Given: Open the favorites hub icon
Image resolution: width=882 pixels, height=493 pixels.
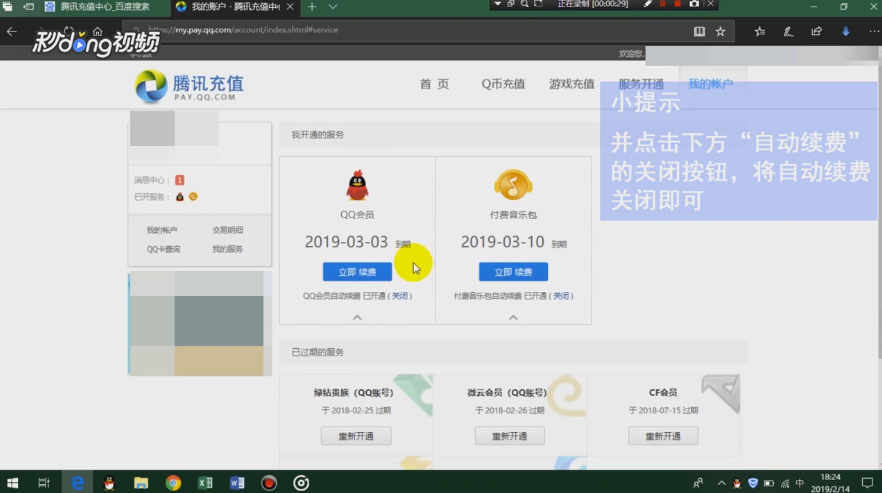Looking at the screenshot, I should (760, 32).
